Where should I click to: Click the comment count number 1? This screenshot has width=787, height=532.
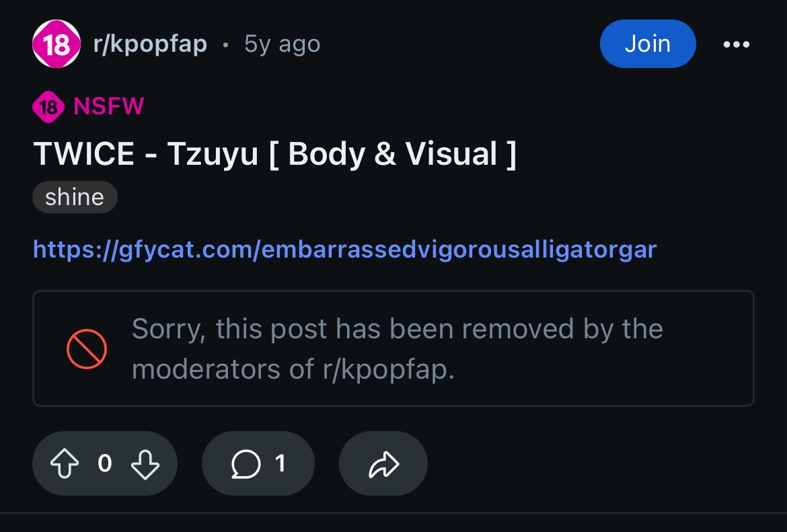280,463
